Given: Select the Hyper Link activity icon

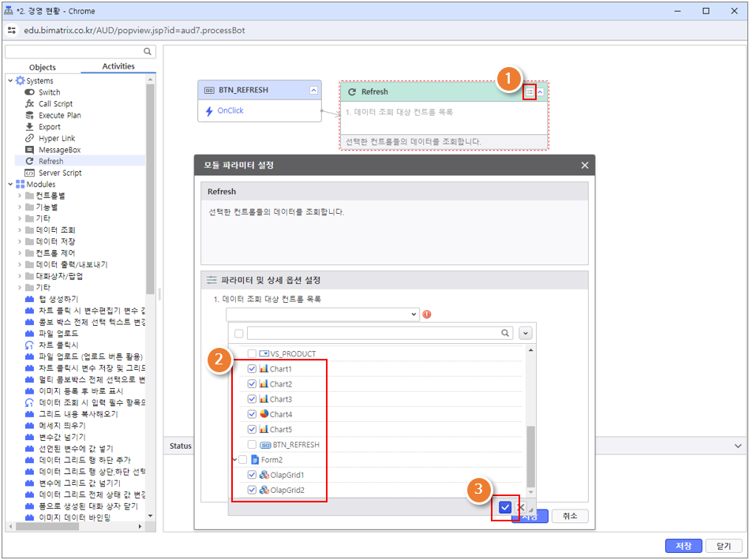Looking at the screenshot, I should 30,138.
